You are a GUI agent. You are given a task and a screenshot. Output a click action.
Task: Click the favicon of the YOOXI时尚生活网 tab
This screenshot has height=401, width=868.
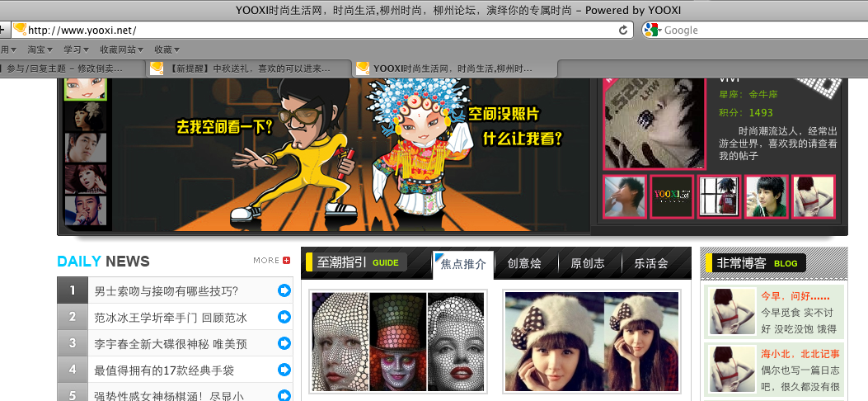coord(363,68)
